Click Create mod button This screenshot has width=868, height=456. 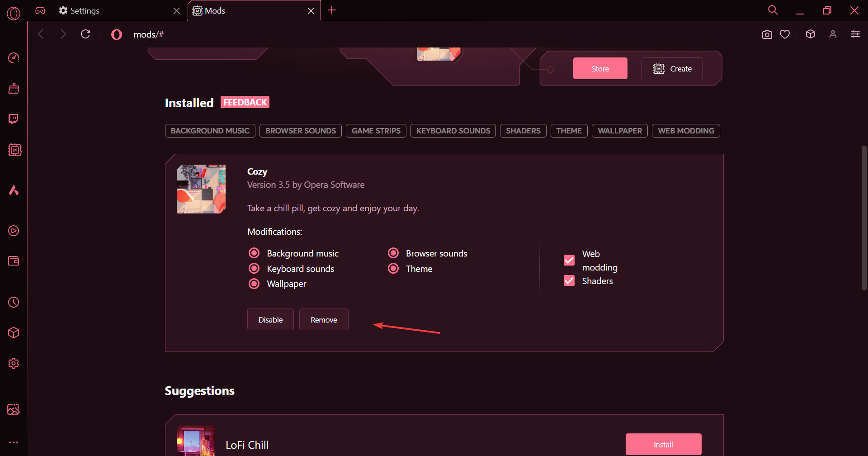pos(672,69)
